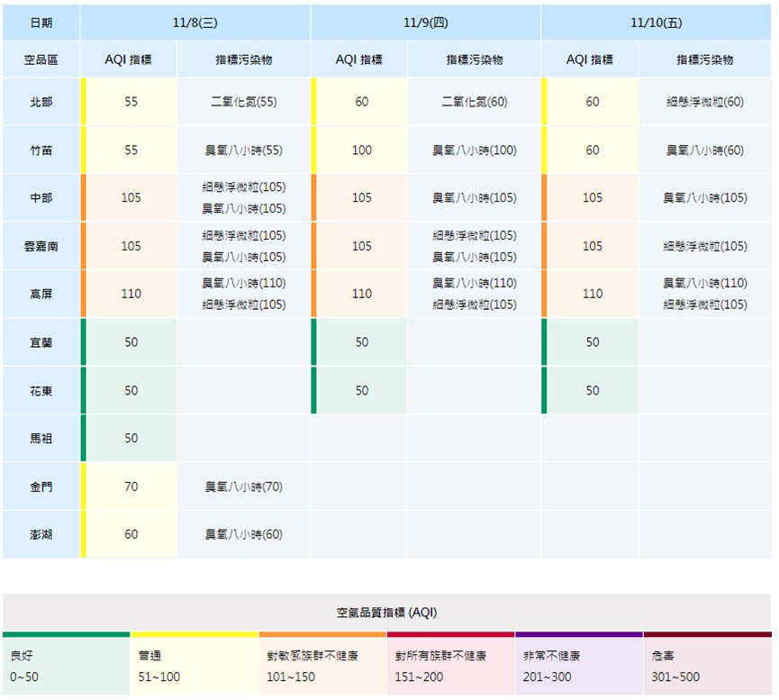This screenshot has height=700, width=779.
Task: Click the orange 對敏感族群不健康 legend box
Action: [x=322, y=663]
